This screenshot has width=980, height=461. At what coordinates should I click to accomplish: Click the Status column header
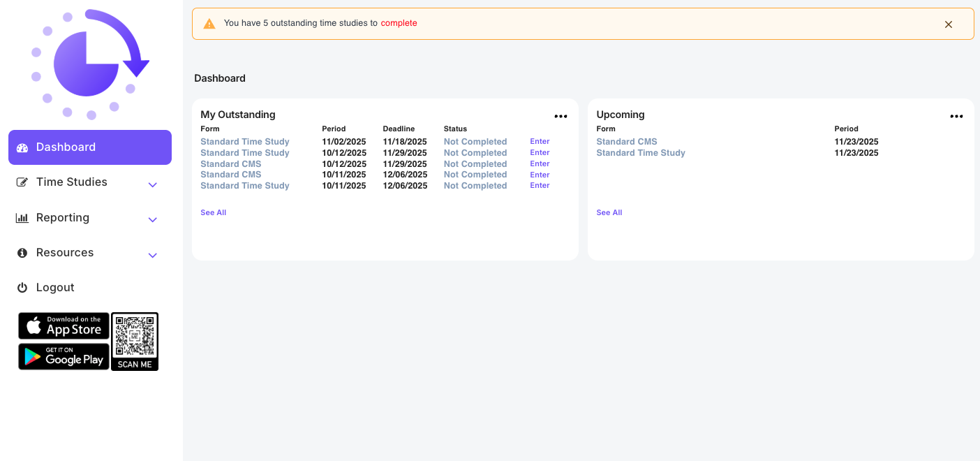pos(455,129)
